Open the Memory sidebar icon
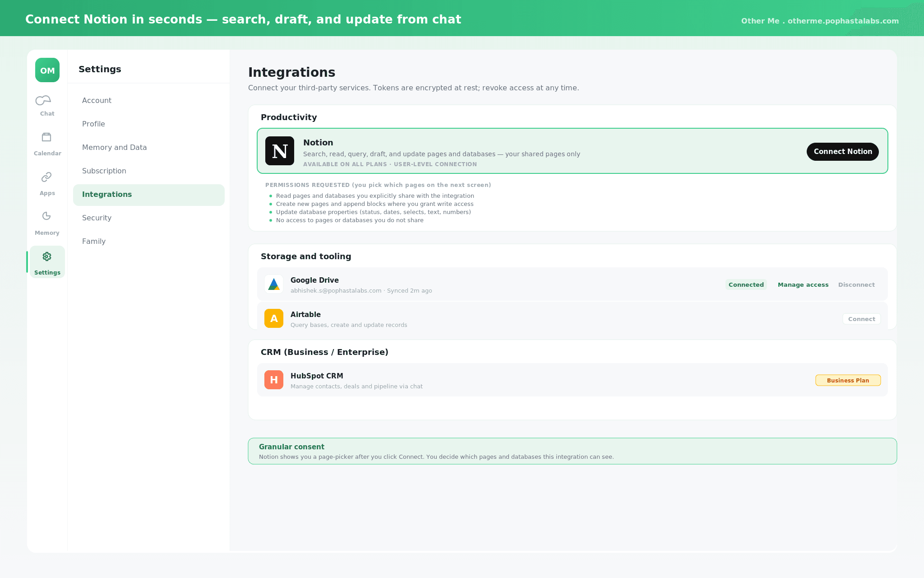 pyautogui.click(x=46, y=216)
